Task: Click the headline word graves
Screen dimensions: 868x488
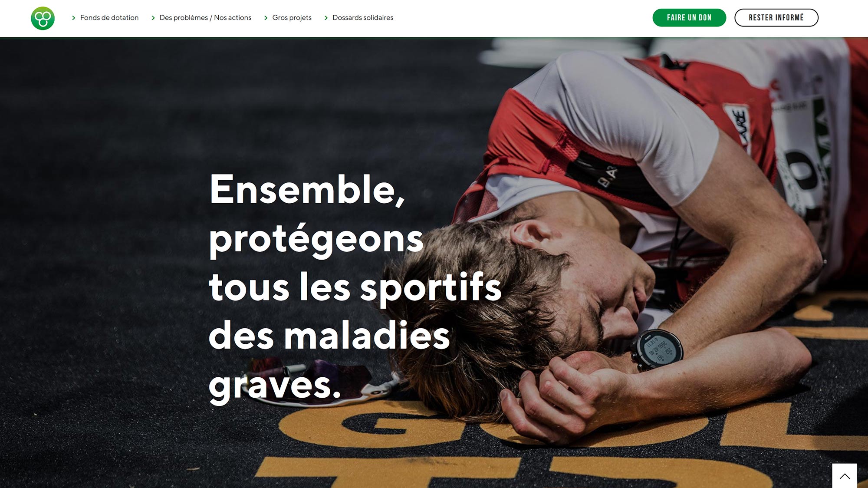Action: pyautogui.click(x=275, y=386)
